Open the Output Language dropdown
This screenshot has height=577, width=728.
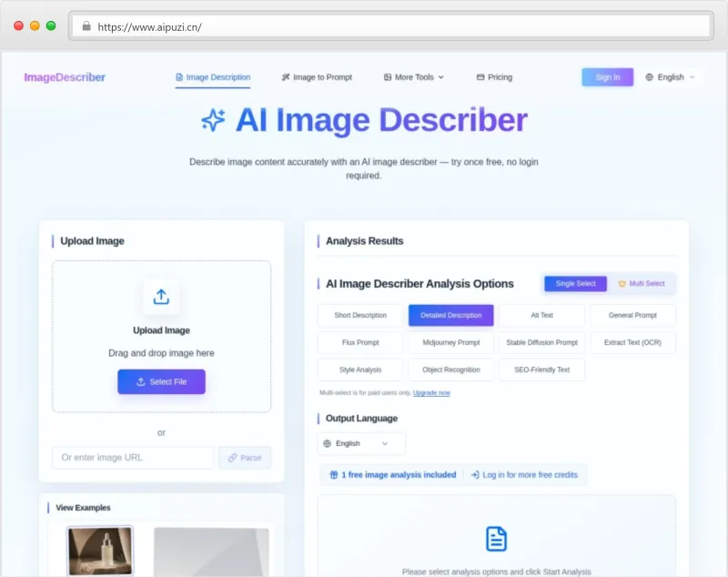361,444
